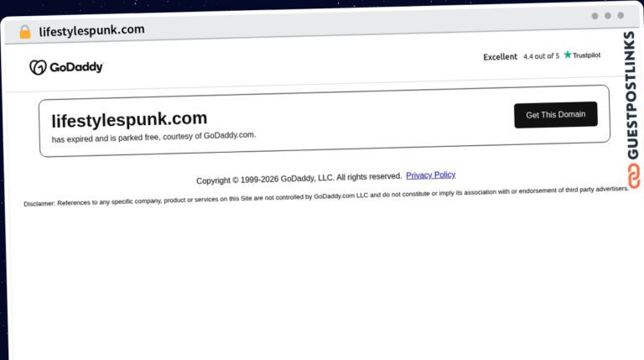Click the green Trustpilot star icon

(568, 55)
